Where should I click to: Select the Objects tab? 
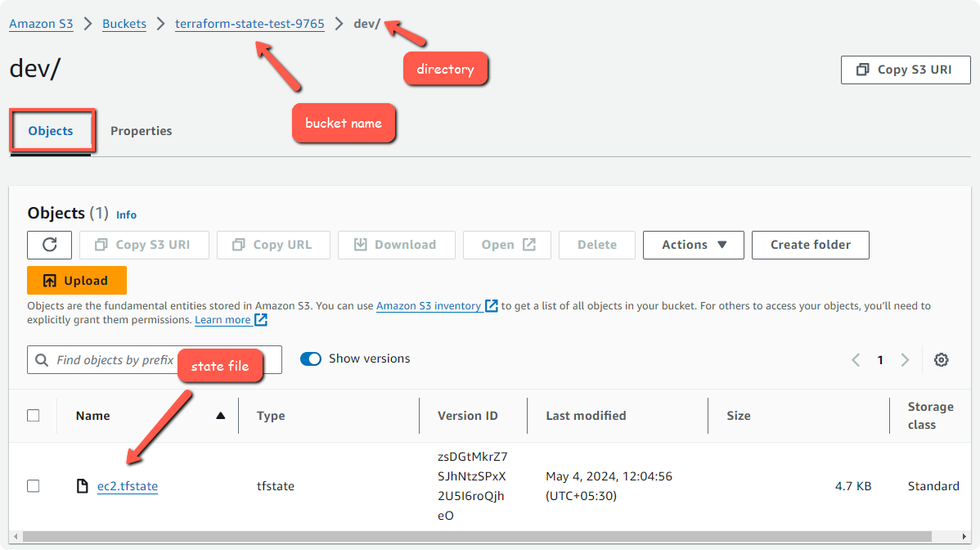[x=50, y=131]
